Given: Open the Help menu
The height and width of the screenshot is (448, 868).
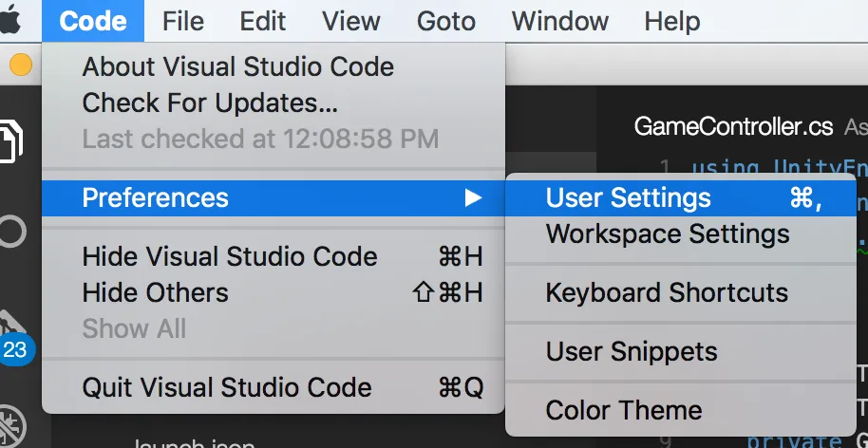Looking at the screenshot, I should pyautogui.click(x=671, y=21).
